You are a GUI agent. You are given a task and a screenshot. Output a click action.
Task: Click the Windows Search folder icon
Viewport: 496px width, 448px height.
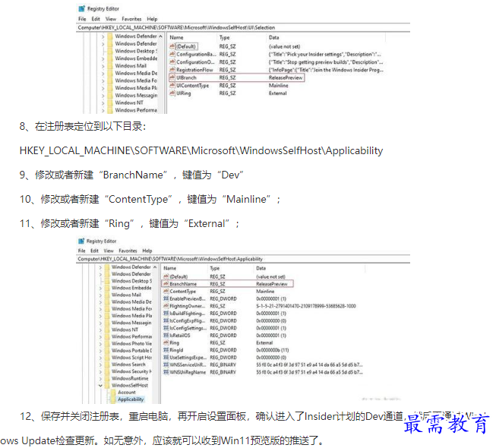(107, 364)
